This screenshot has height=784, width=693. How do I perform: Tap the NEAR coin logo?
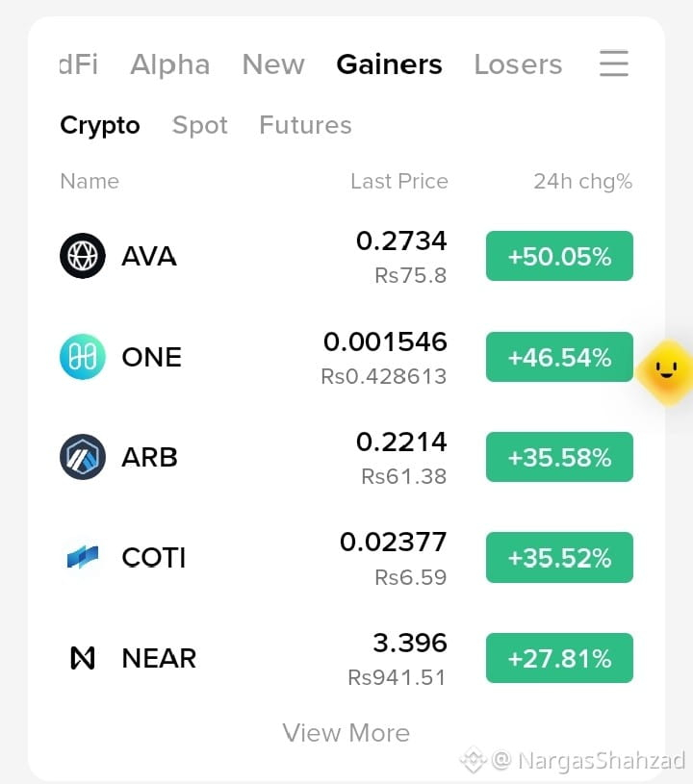point(83,658)
